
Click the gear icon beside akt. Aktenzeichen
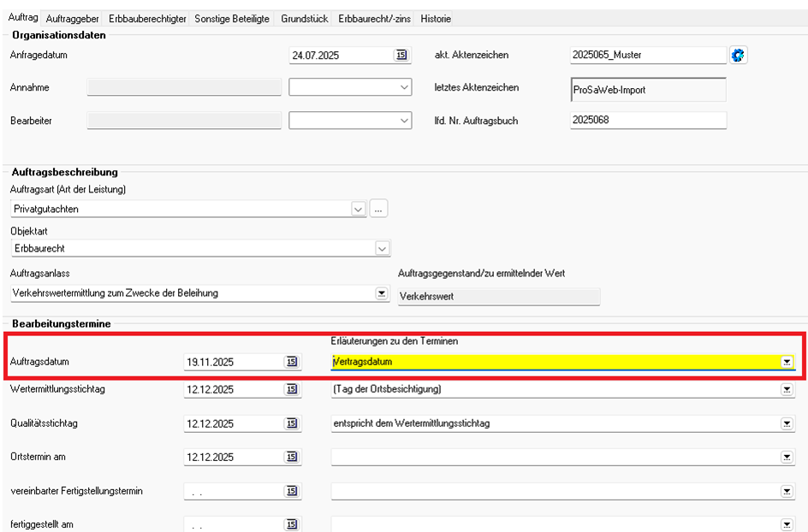point(738,55)
